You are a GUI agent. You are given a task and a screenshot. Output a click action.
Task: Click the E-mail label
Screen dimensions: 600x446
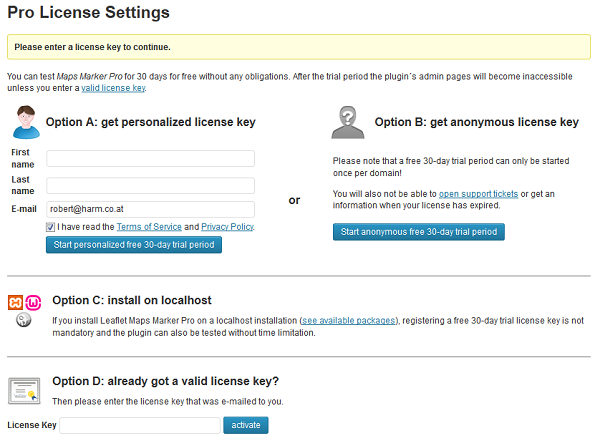tap(24, 209)
